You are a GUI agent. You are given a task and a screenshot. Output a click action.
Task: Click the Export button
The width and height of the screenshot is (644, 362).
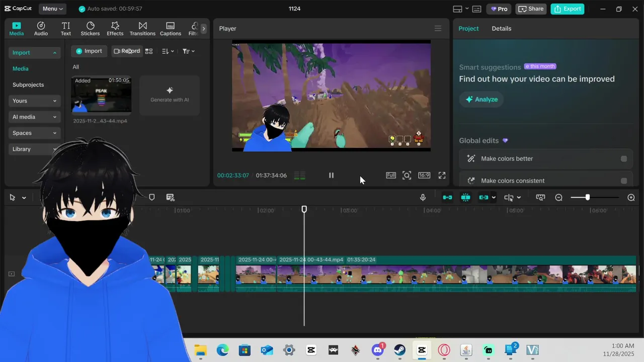(568, 9)
